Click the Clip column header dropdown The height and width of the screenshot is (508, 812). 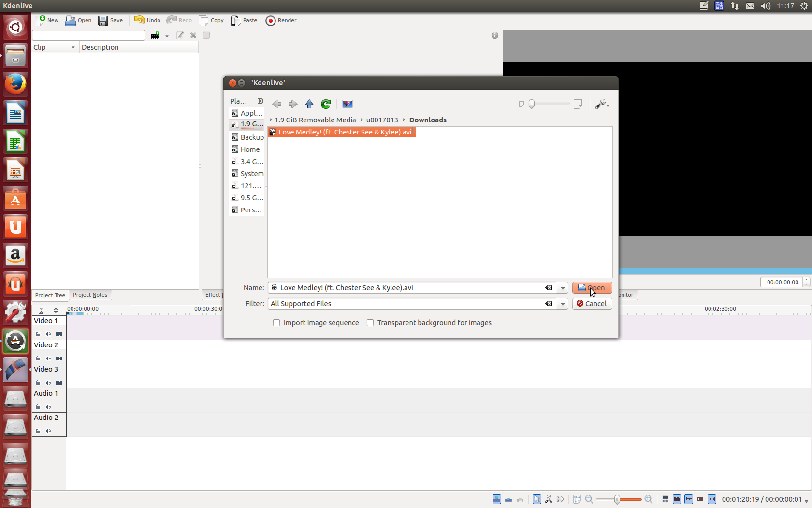[x=73, y=47]
